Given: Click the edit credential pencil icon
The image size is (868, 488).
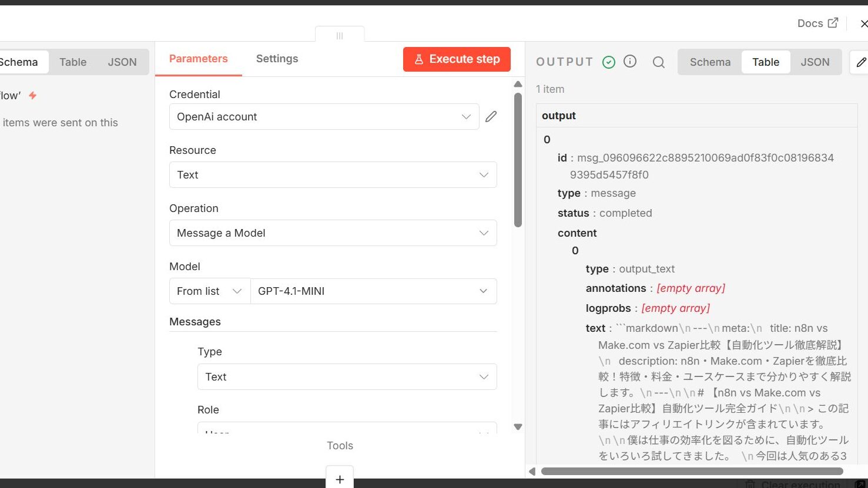Looking at the screenshot, I should coord(491,117).
